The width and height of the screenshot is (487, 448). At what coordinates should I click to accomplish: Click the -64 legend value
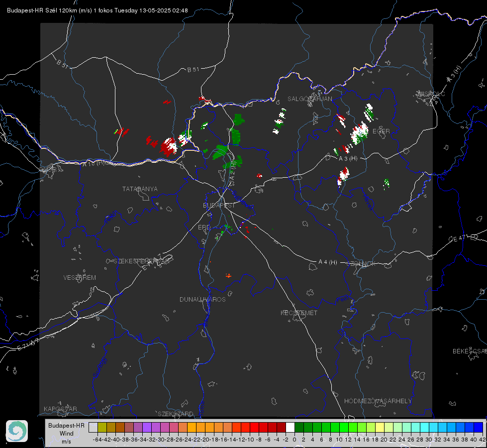pos(97,440)
